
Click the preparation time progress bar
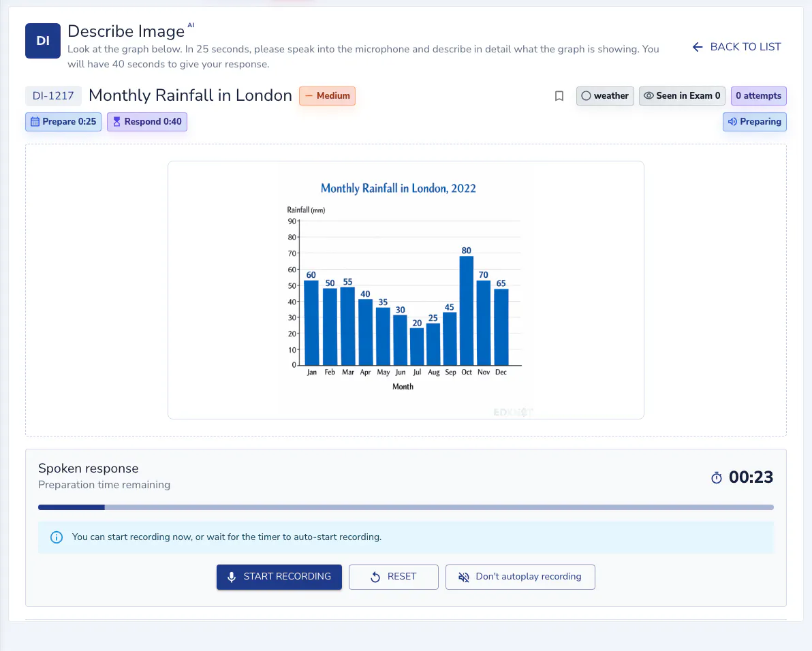[x=406, y=507]
